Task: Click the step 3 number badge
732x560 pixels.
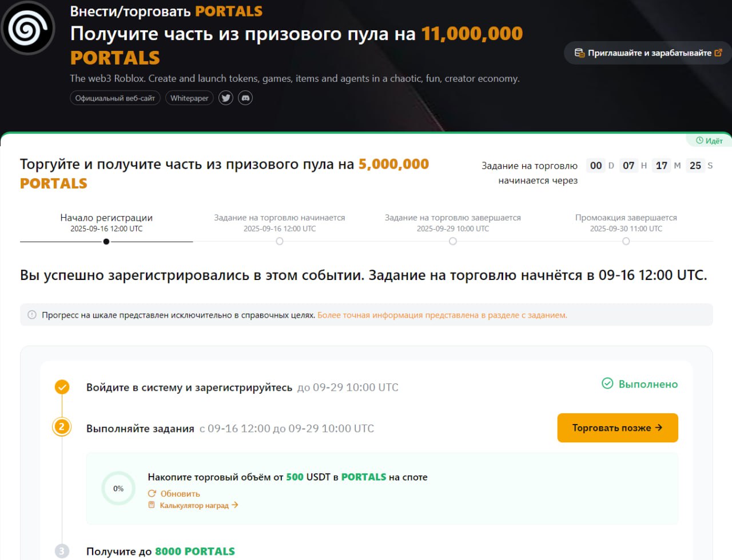Action: tap(62, 551)
